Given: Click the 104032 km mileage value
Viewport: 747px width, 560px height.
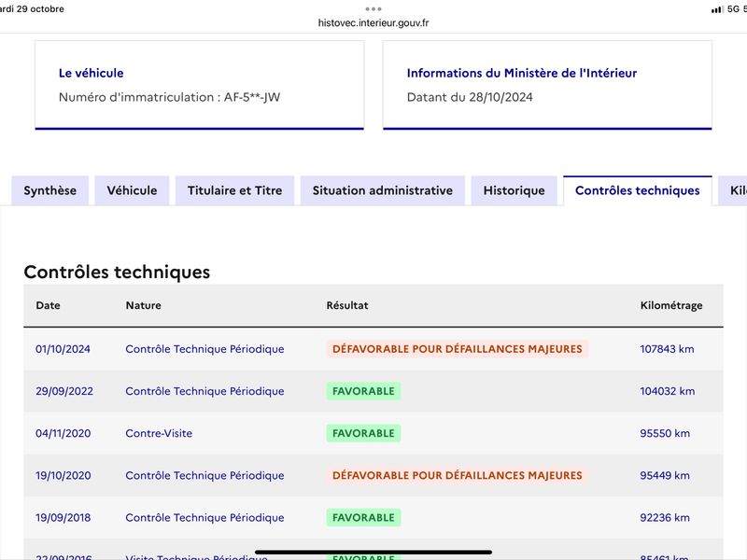Looking at the screenshot, I should pyautogui.click(x=668, y=391).
